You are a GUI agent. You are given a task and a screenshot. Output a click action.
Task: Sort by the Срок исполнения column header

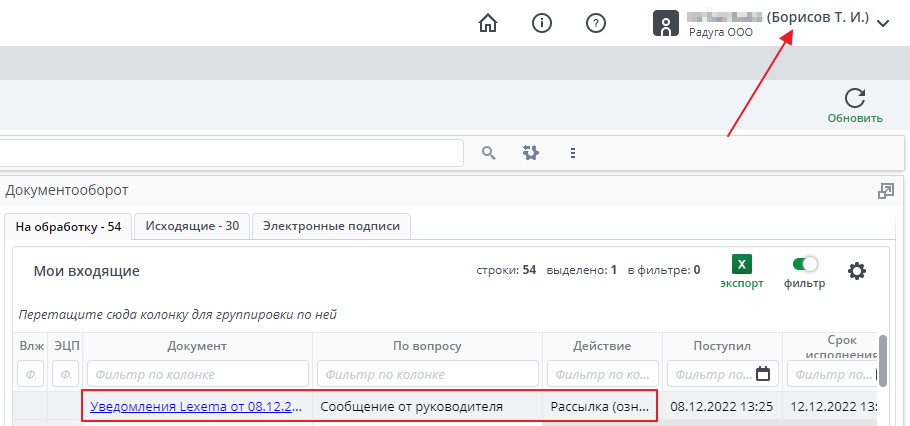(830, 346)
